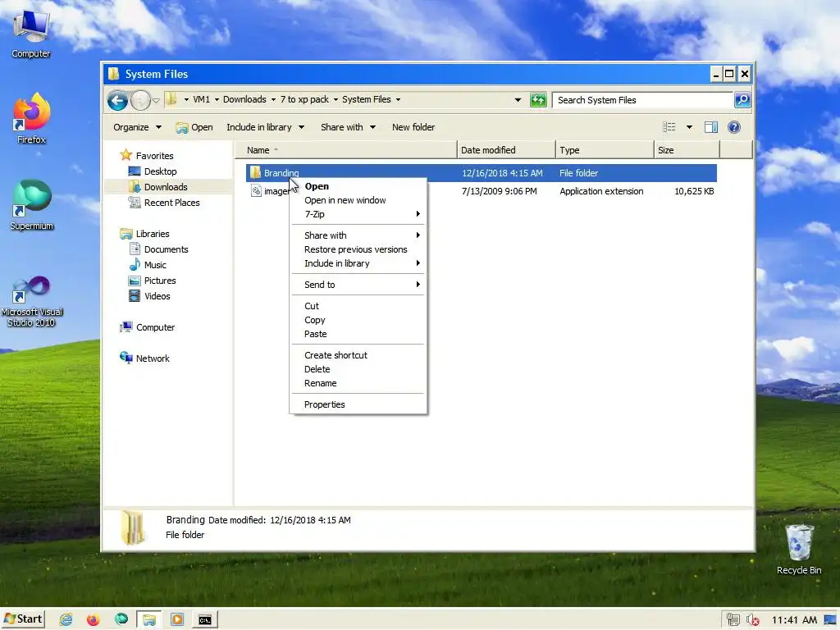
Task: Open the Documents library
Action: click(166, 249)
